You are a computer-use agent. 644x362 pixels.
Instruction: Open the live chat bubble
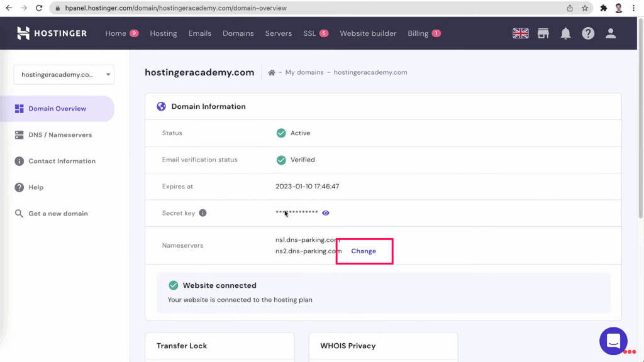613,341
